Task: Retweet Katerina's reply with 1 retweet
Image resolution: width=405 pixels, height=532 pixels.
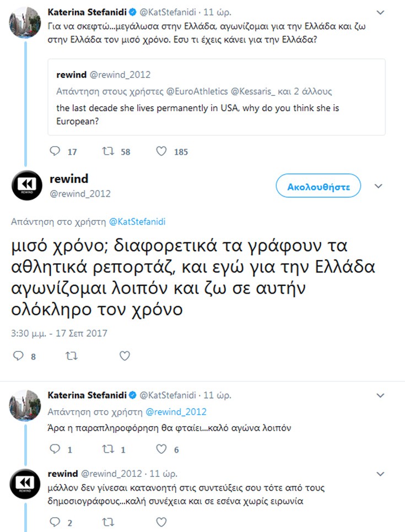Action: point(108,449)
